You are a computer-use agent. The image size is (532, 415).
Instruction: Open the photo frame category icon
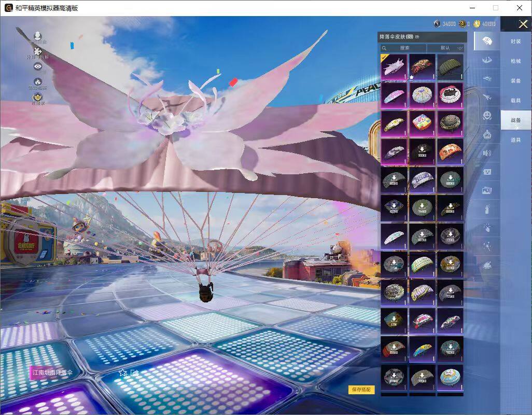tap(487, 190)
